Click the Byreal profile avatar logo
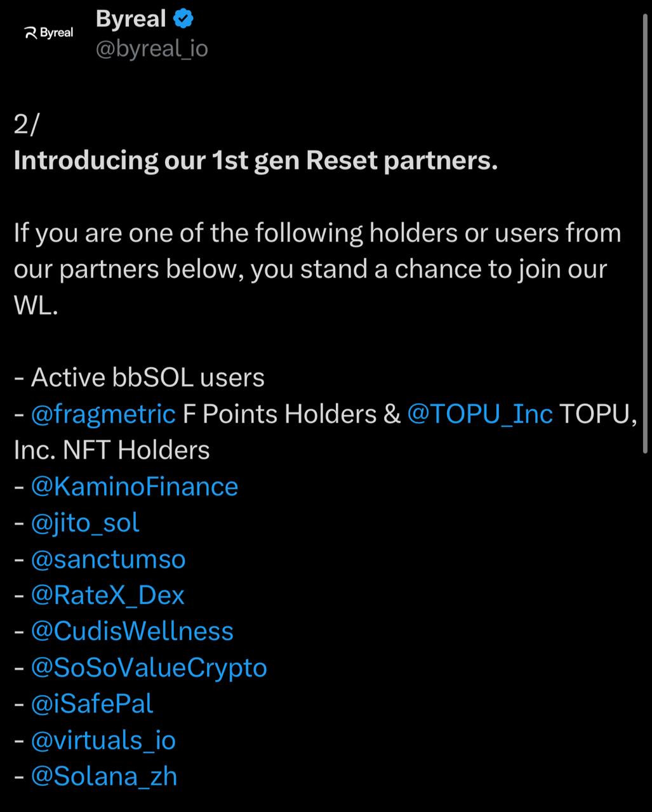 [x=49, y=32]
